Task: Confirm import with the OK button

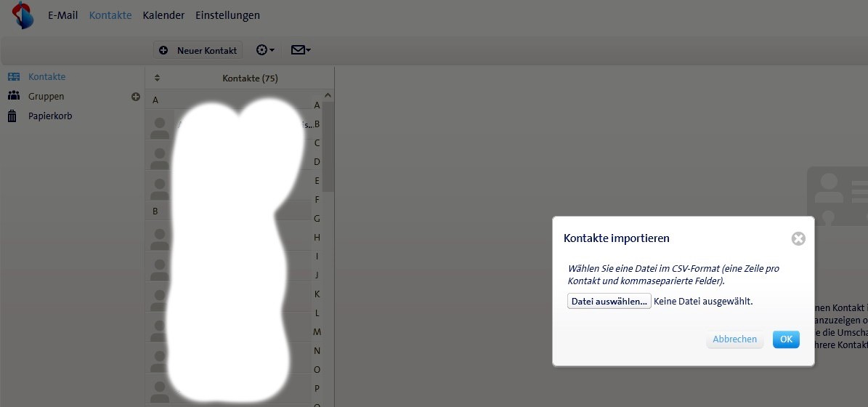Action: pyautogui.click(x=786, y=339)
